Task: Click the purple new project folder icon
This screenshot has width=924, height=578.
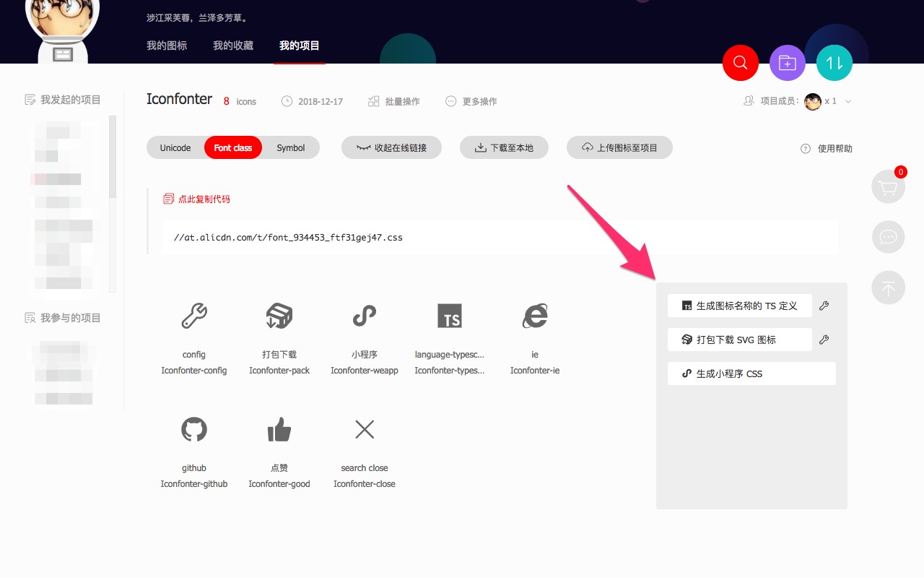Action: click(x=787, y=63)
